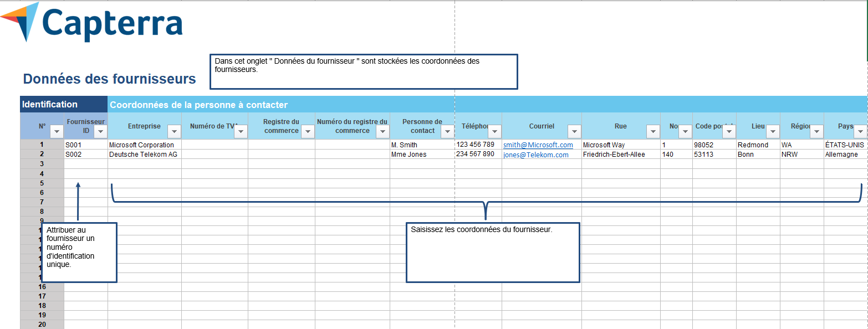
Task: Open the filter icon on the Région column
Action: 816,131
